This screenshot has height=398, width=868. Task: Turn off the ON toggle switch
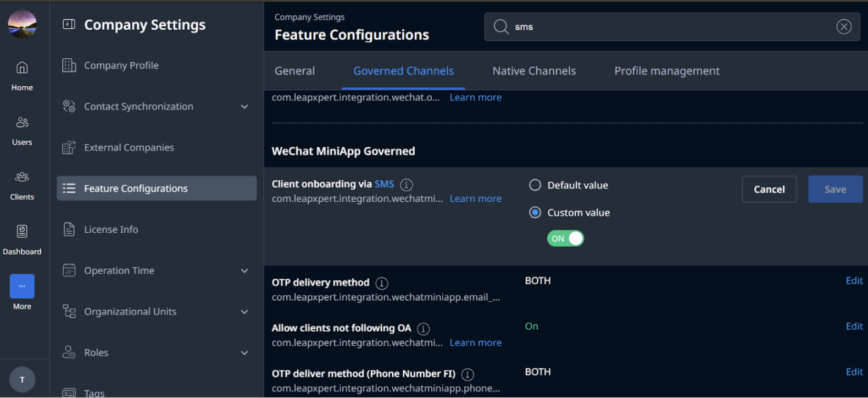point(565,239)
